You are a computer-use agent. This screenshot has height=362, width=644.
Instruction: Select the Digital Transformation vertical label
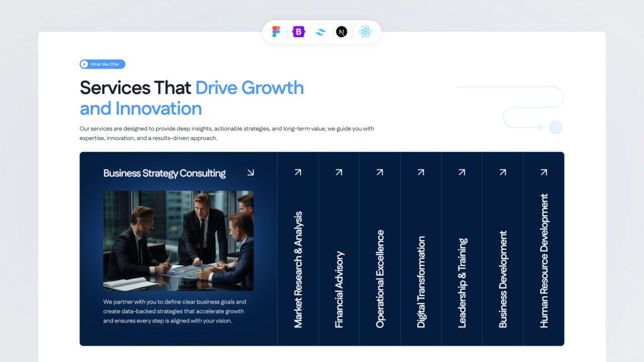point(421,282)
